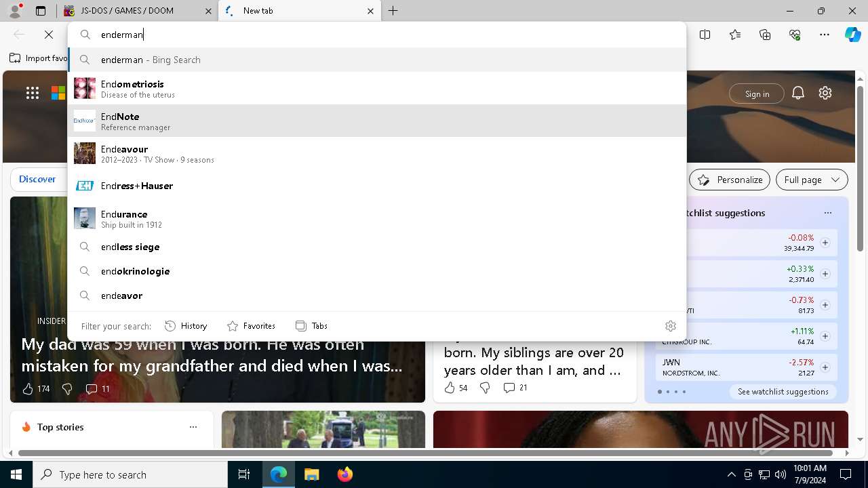Image resolution: width=868 pixels, height=488 pixels.
Task: Click the horizontal page scrollbar
Action: [425, 453]
